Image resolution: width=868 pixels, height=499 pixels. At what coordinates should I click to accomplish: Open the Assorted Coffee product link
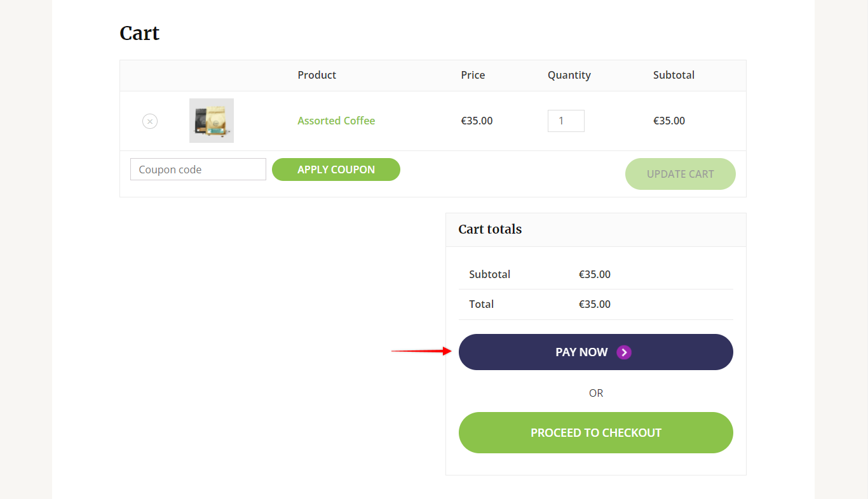pos(336,121)
